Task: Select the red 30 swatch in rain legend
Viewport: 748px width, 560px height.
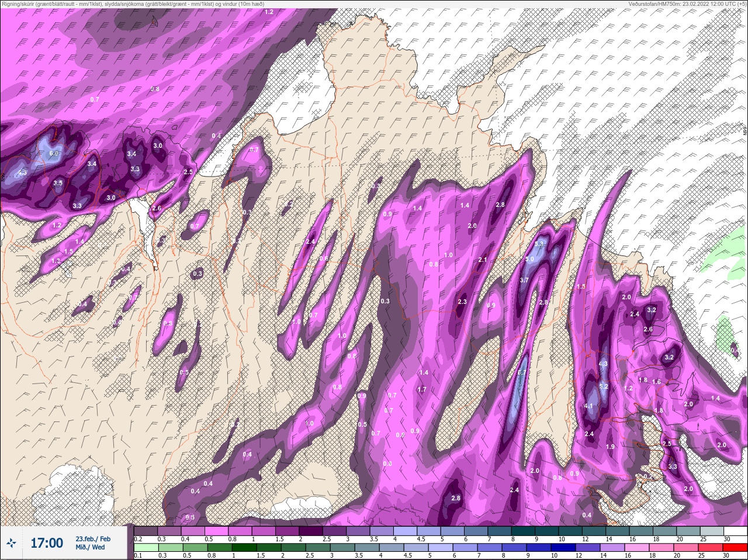Action: point(735,548)
